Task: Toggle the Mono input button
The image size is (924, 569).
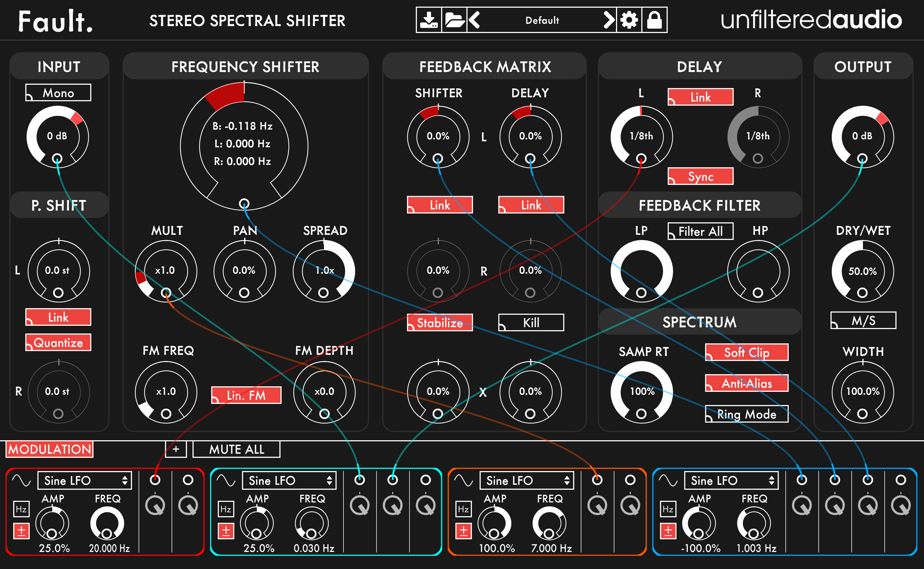Action: (x=58, y=92)
